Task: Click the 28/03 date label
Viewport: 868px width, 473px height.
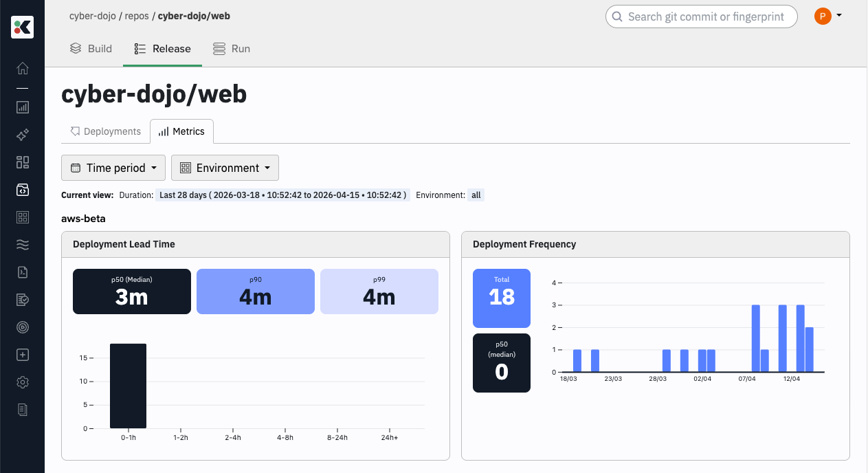Action: (658, 379)
